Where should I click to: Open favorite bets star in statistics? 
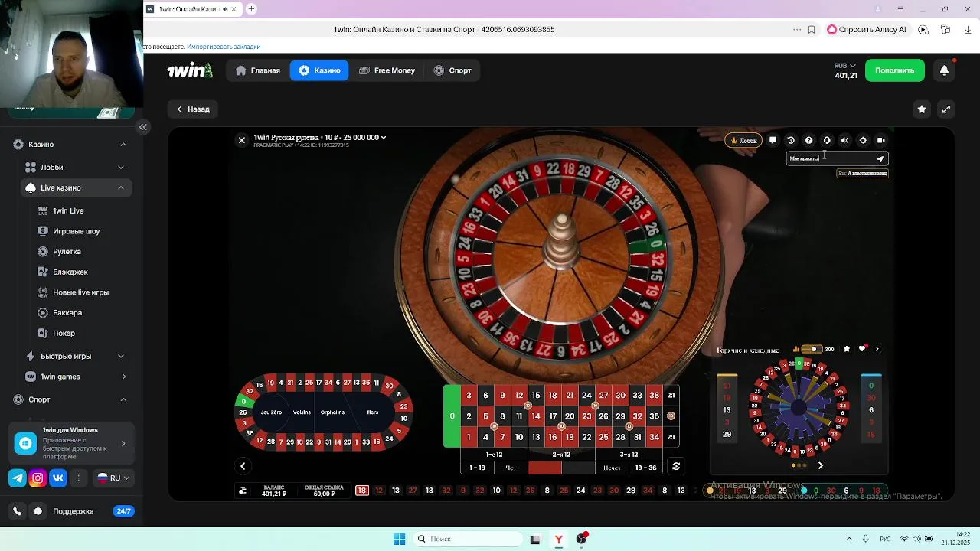coord(847,349)
